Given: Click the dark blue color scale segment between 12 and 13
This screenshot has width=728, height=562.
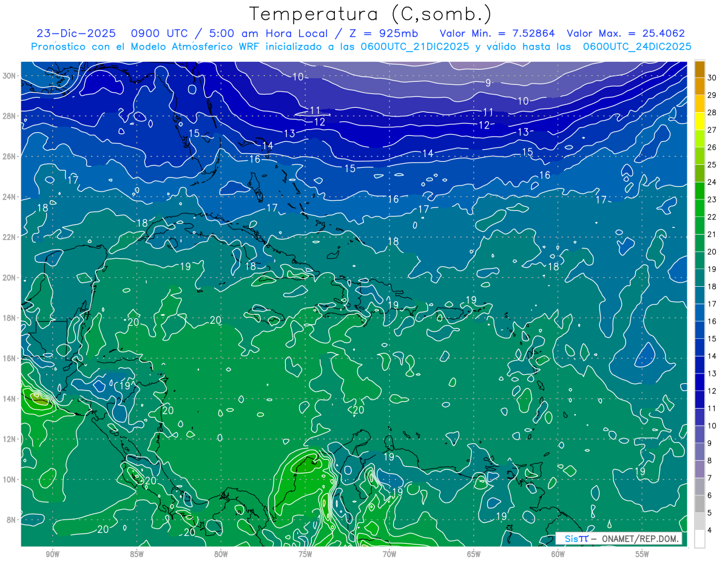Looking at the screenshot, I should (x=699, y=382).
